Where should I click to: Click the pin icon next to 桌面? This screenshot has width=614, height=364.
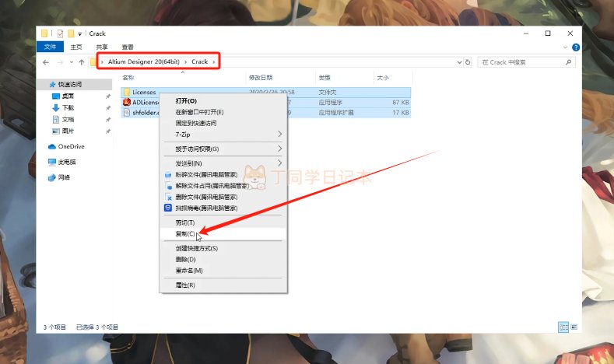107,96
